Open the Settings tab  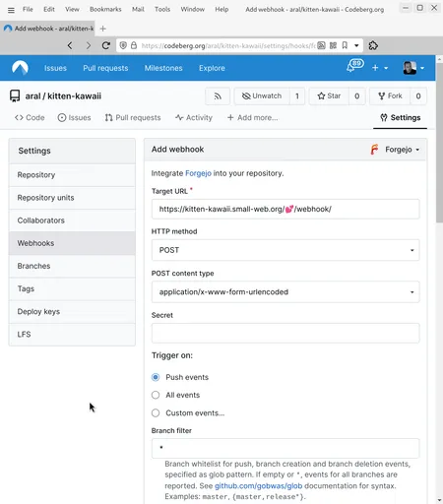[x=400, y=117]
